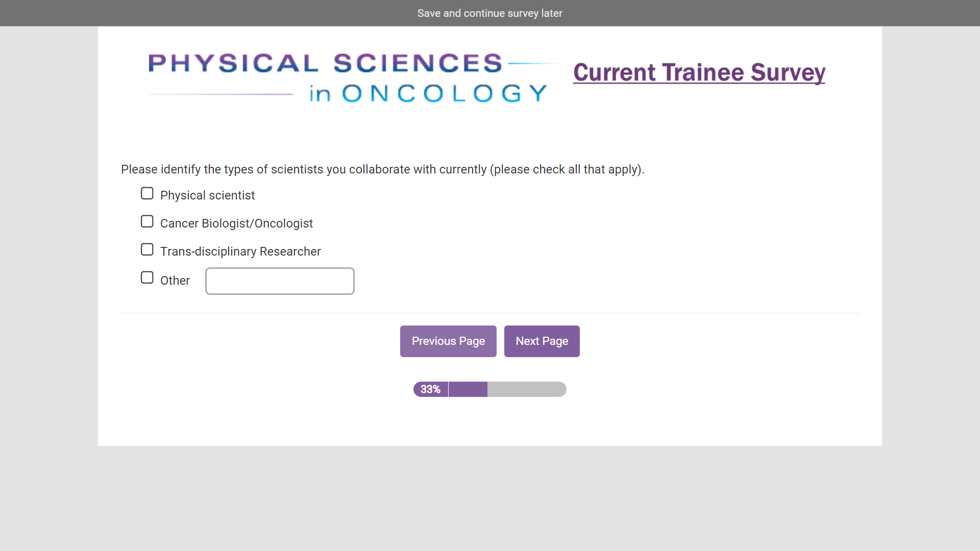Click the collaboration question text
The width and height of the screenshot is (980, 551).
382,169
